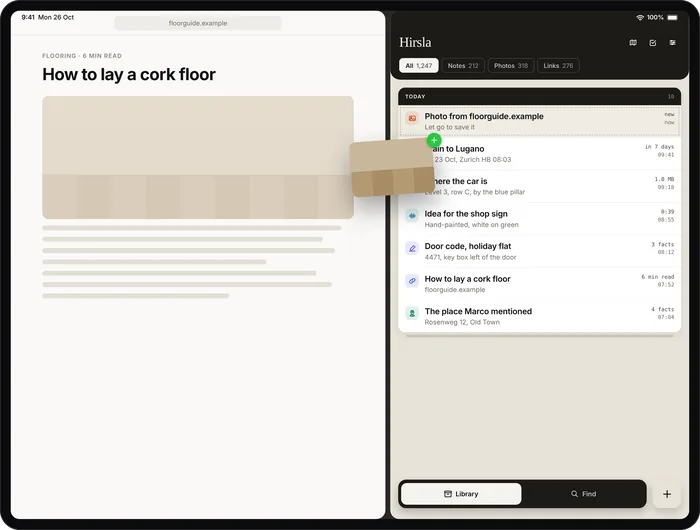Image resolution: width=700 pixels, height=530 pixels.
Task: Tap the magnifier icon in the Find tab
Action: [575, 494]
